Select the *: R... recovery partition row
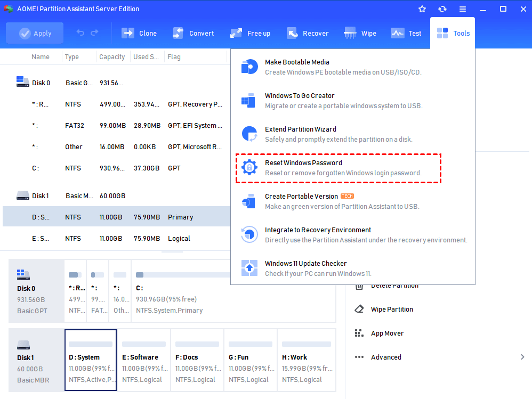 pyautogui.click(x=116, y=104)
